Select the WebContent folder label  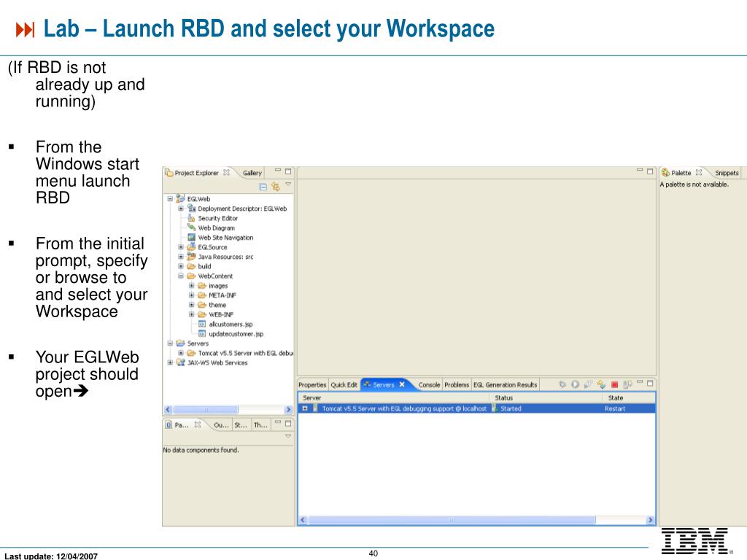coord(215,276)
